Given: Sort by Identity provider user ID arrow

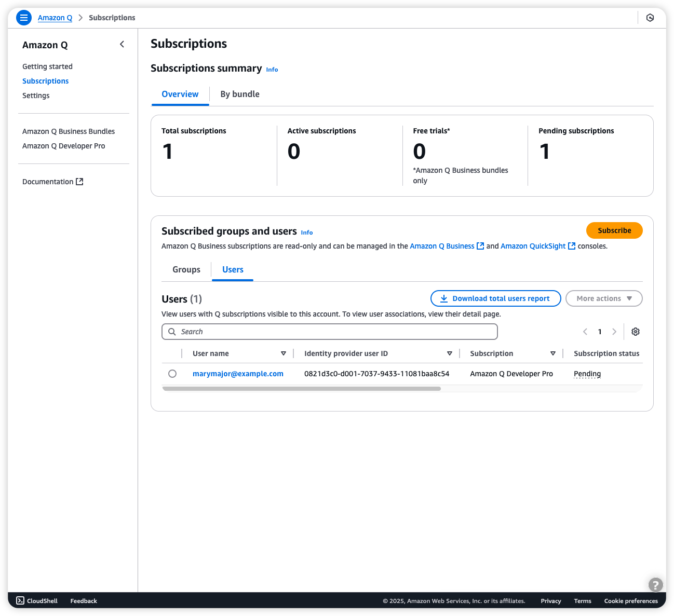Looking at the screenshot, I should pos(450,353).
